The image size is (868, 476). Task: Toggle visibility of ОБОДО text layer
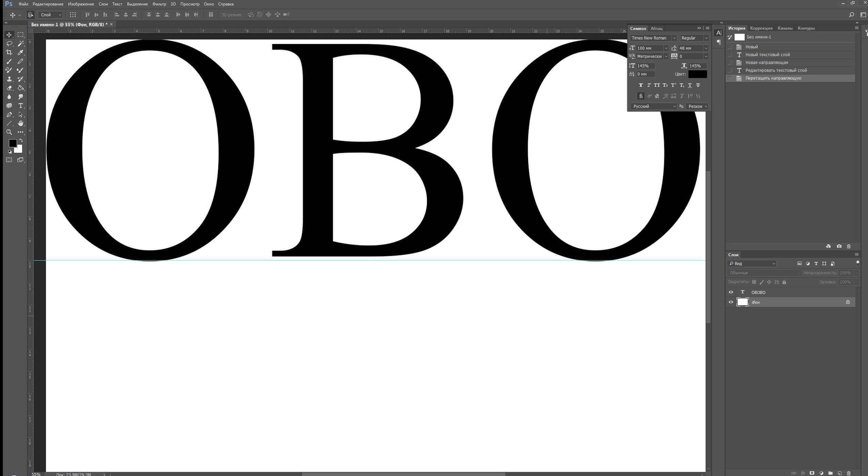[731, 292]
